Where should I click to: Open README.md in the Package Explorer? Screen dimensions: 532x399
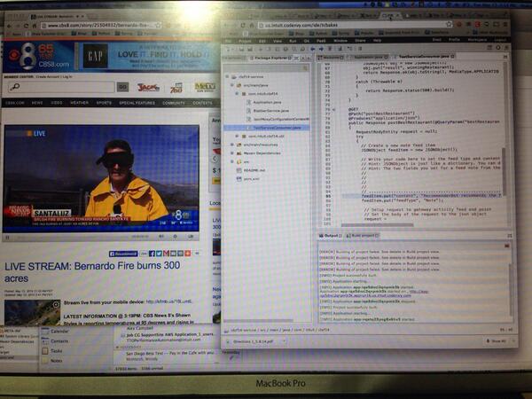(252, 170)
